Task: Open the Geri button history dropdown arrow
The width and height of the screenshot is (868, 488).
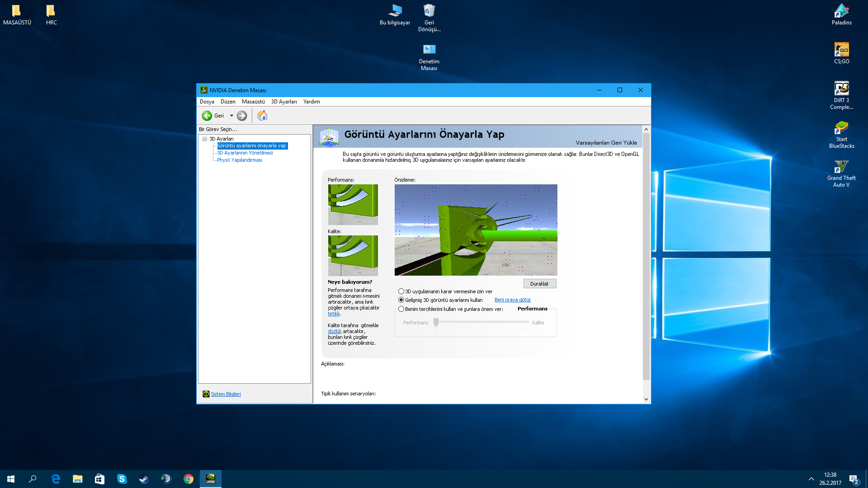Action: coord(231,116)
